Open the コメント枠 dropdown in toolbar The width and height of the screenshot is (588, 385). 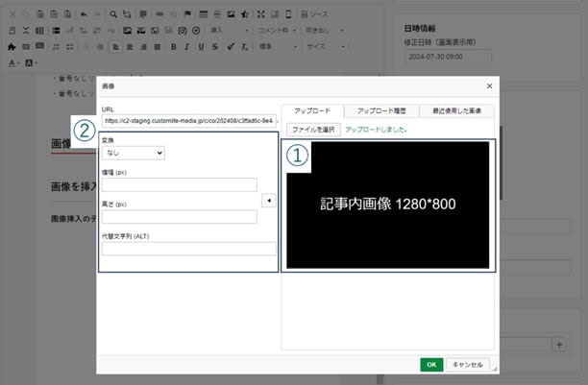[x=277, y=31]
